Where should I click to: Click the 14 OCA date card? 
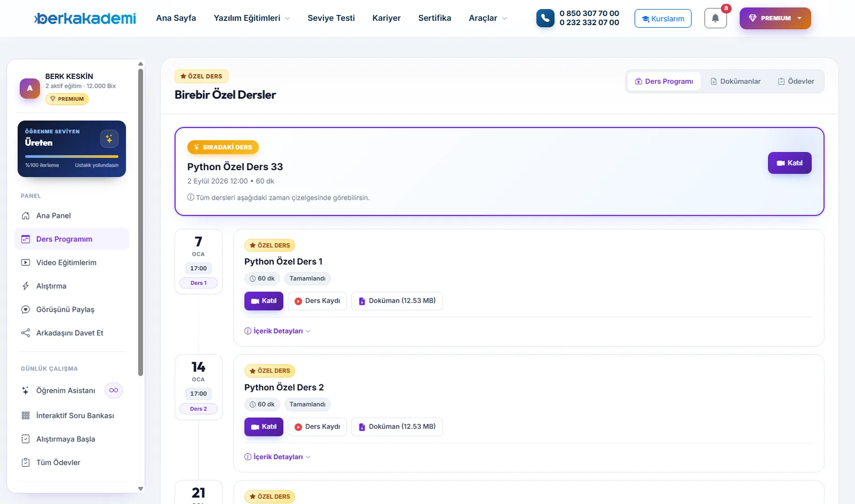tap(198, 387)
